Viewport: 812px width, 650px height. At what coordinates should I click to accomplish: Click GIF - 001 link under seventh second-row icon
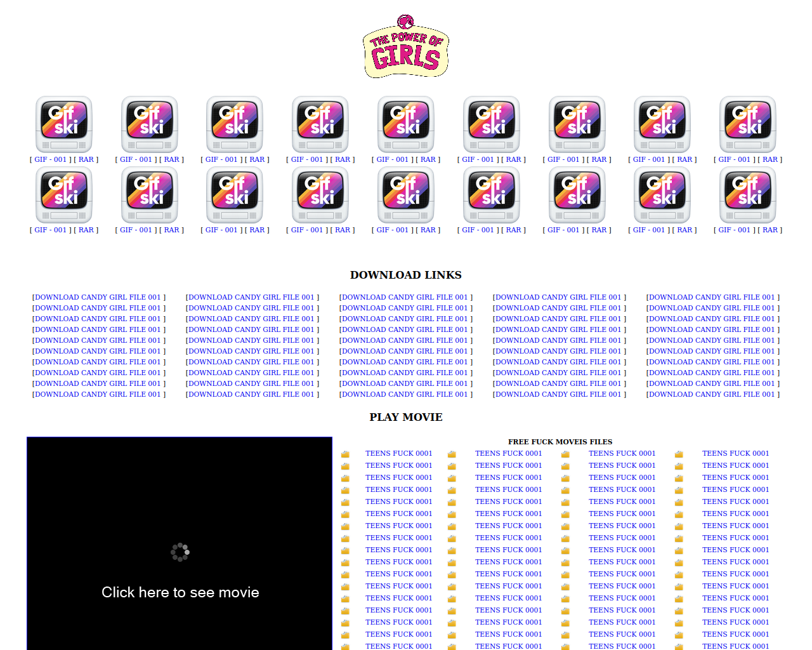[563, 230]
